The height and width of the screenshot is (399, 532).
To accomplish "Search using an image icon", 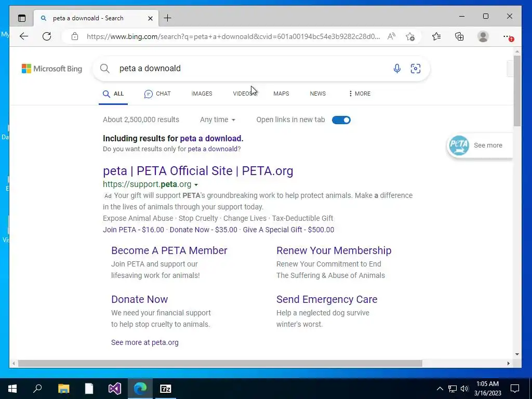I will [x=415, y=69].
